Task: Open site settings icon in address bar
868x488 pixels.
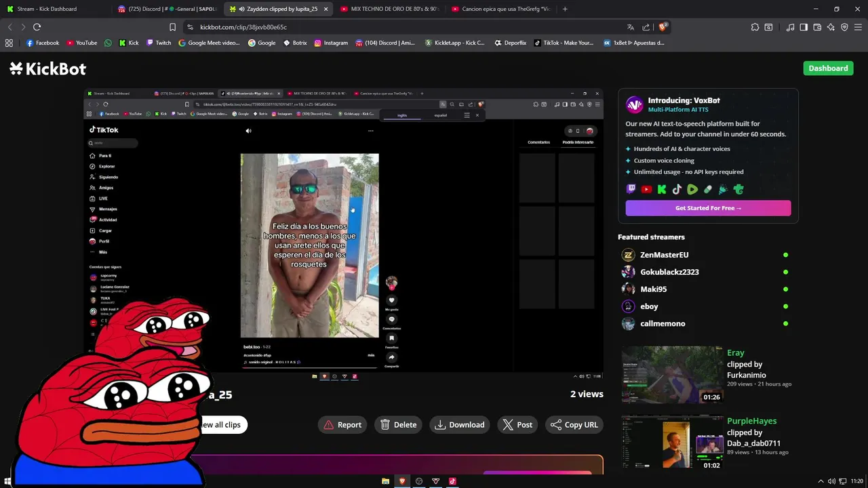Action: pos(190,27)
